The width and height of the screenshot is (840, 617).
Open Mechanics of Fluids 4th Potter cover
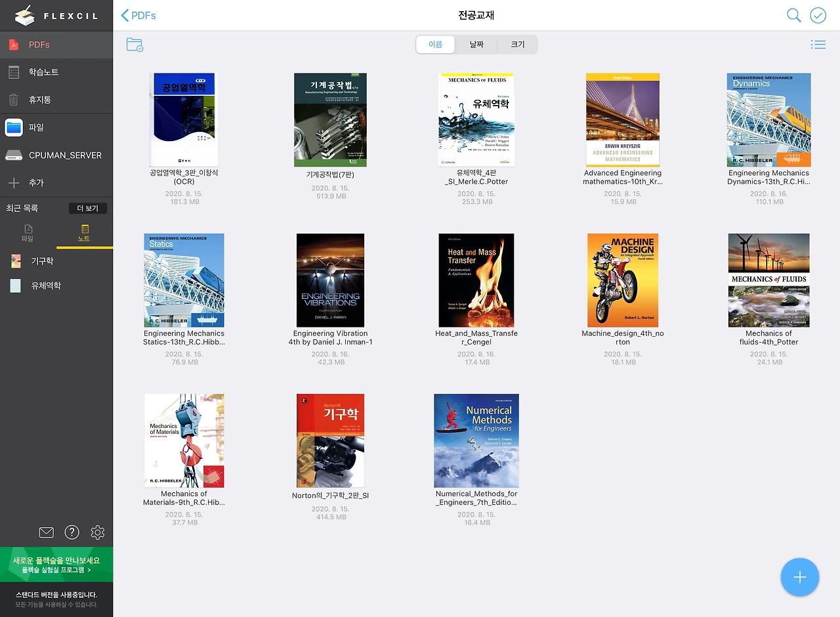(769, 280)
